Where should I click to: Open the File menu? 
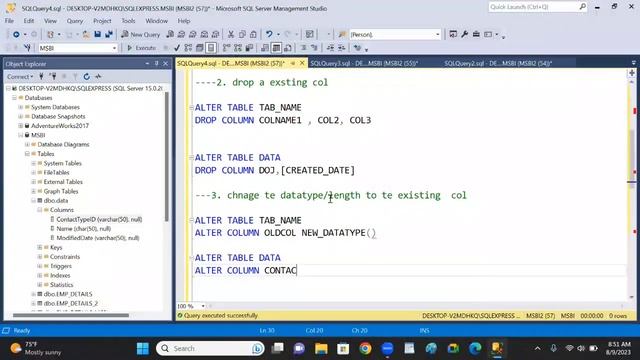point(9,21)
